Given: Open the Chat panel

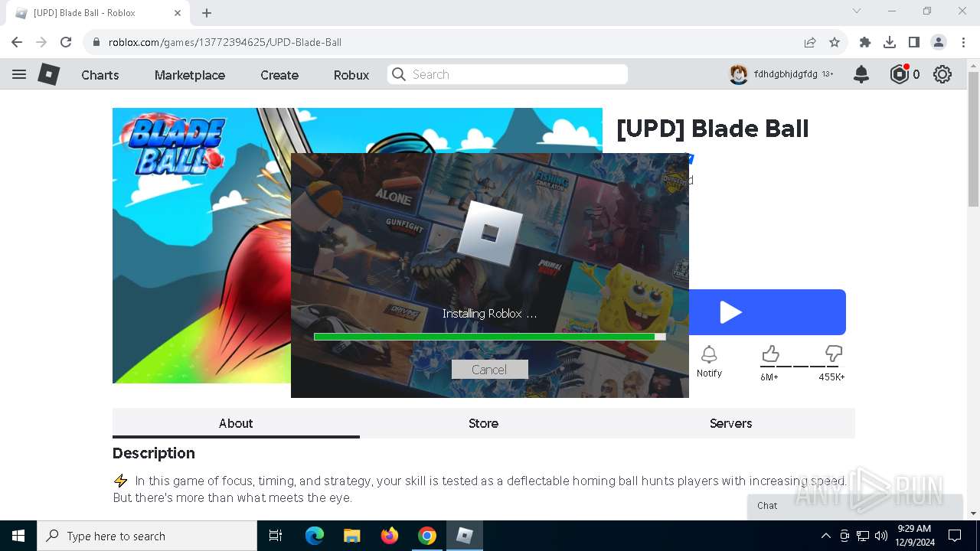Looking at the screenshot, I should [x=855, y=506].
